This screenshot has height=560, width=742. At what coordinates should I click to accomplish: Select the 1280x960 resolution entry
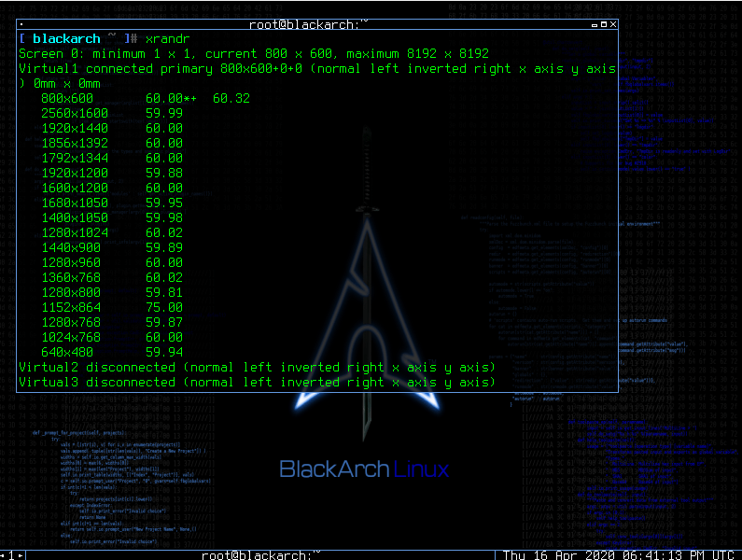click(x=71, y=262)
